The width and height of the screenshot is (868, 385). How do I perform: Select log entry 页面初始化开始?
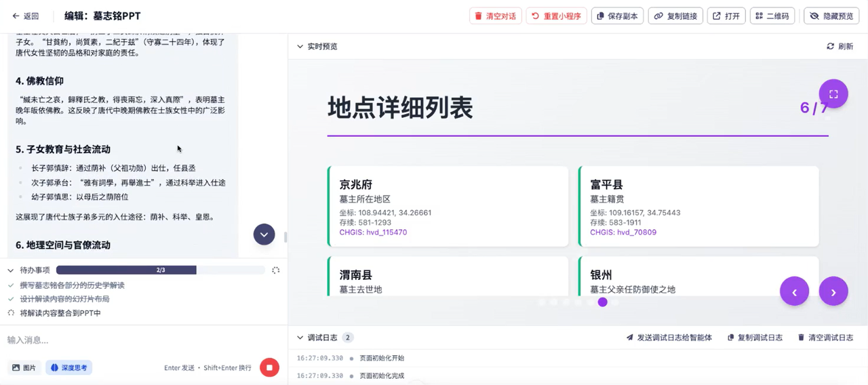tap(382, 358)
